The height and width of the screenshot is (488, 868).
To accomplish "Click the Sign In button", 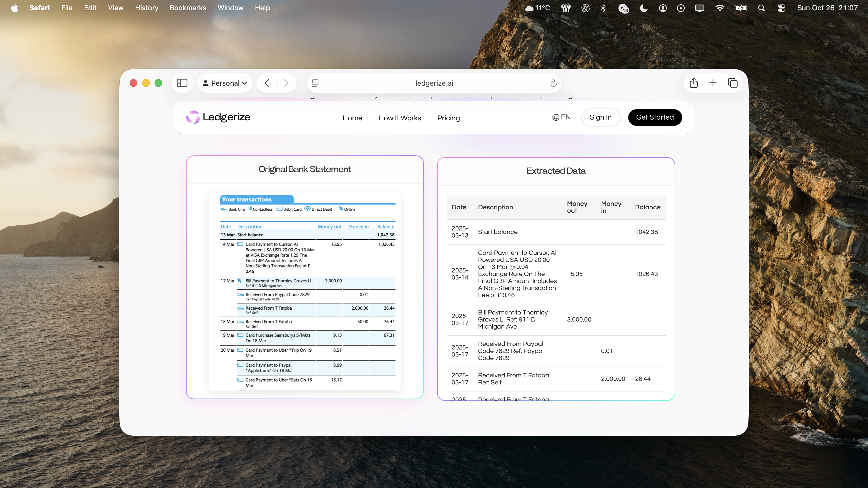I will (601, 117).
